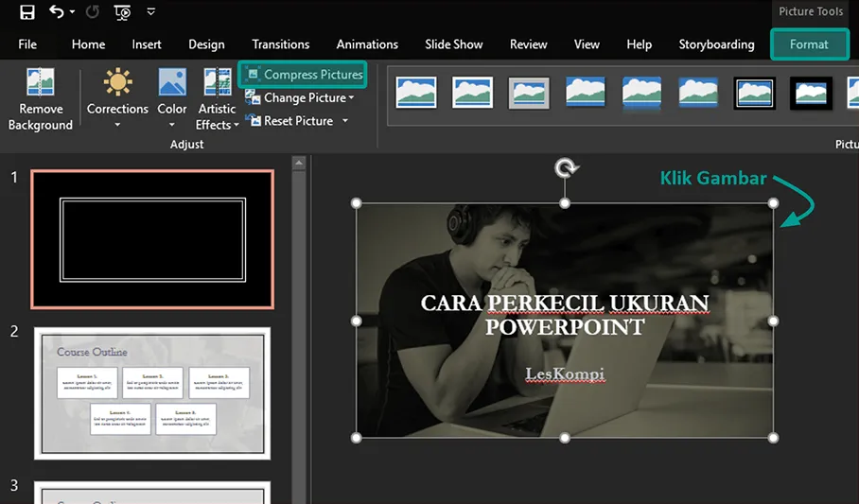
Task: Click the Color picture icon
Action: 172,82
